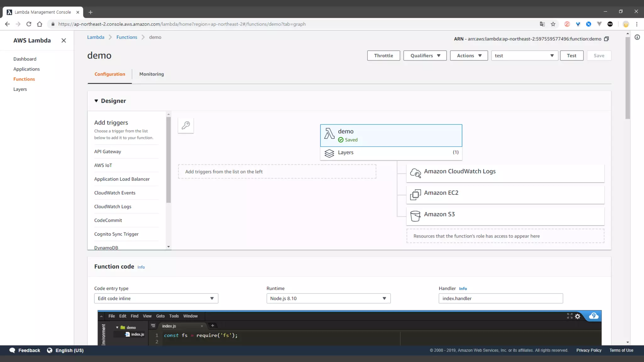Click the Amazon EC2 resource icon
This screenshot has height=362, width=644.
point(415,195)
